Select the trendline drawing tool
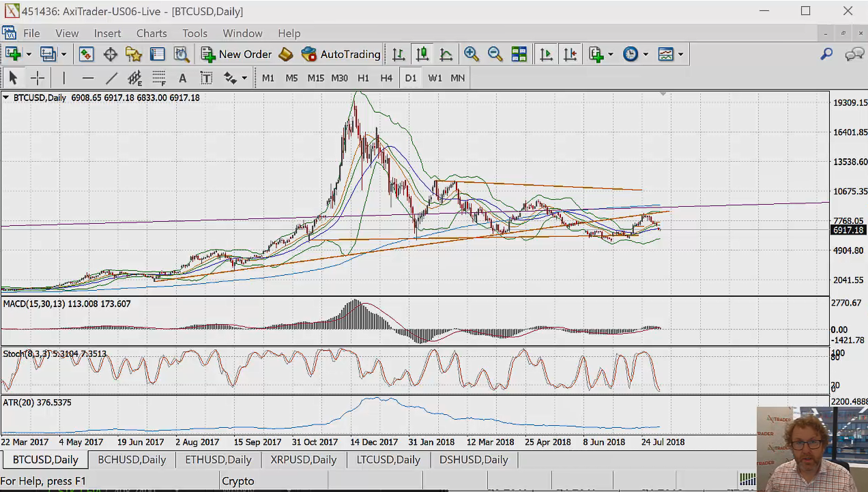 111,78
